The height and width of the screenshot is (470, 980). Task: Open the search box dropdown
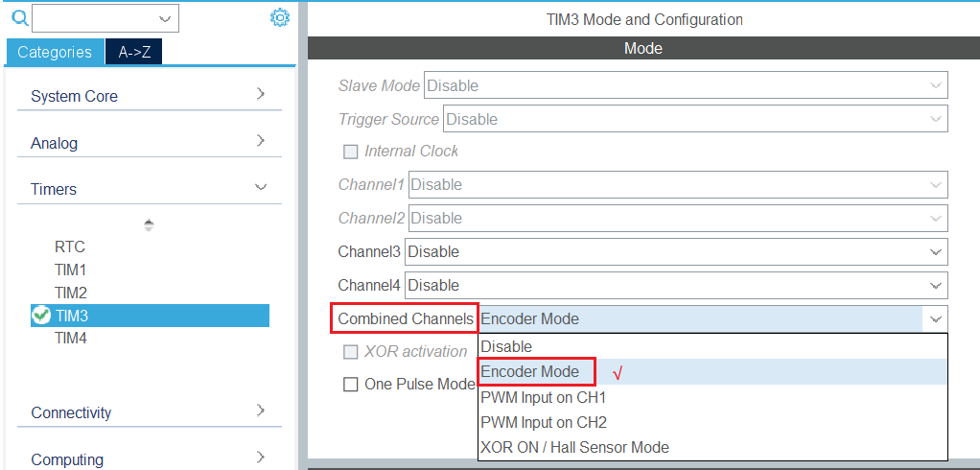(167, 18)
